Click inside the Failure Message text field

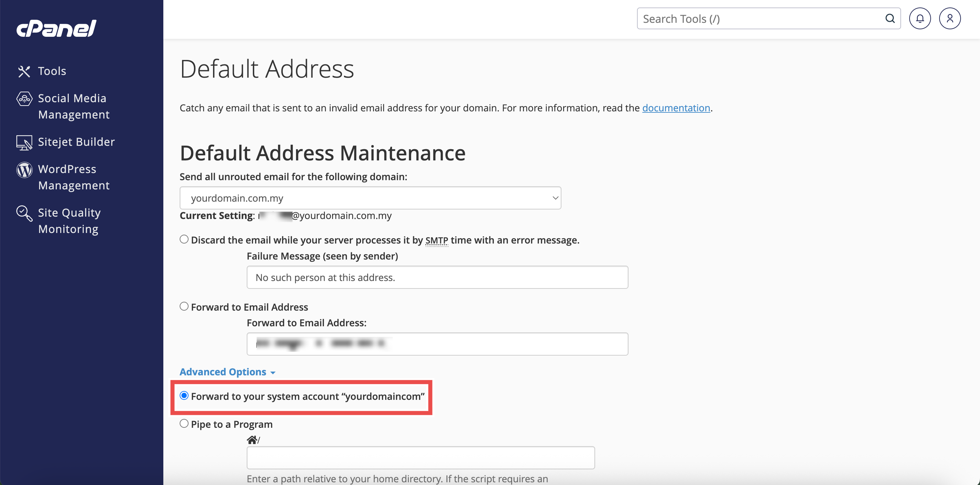pos(437,277)
